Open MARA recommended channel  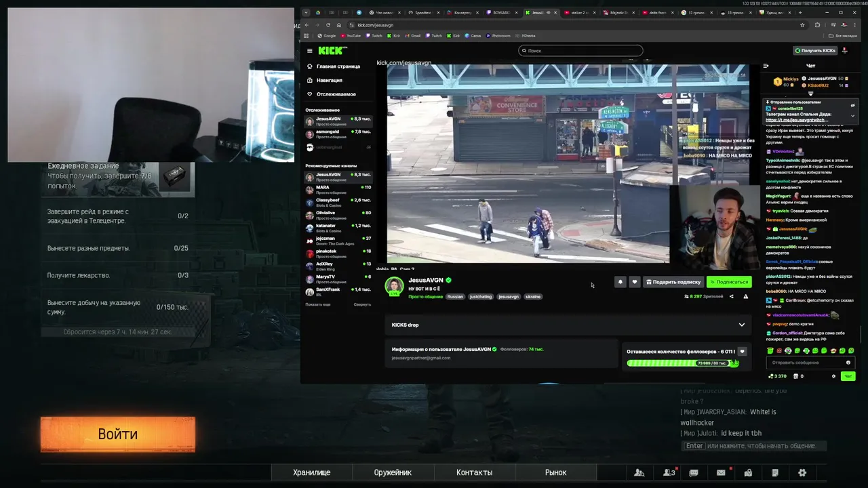[338, 189]
